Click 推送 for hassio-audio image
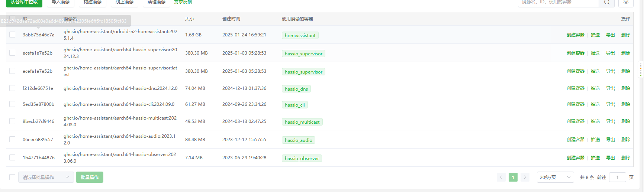This screenshot has width=644, height=192. pyautogui.click(x=595, y=139)
